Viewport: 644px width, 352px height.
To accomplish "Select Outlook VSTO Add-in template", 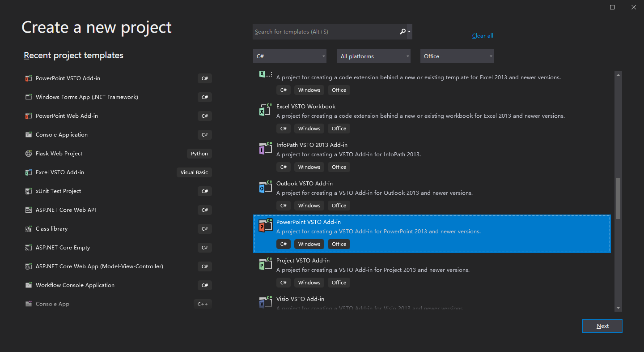I will tap(432, 195).
